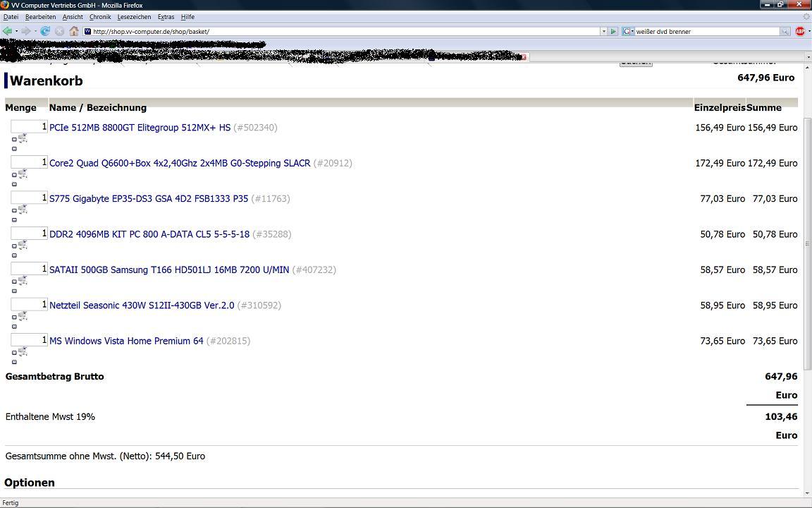Open the list-all-tabs dropdown at tab bar end
Viewport: 812px width, 508px height.
[808, 56]
